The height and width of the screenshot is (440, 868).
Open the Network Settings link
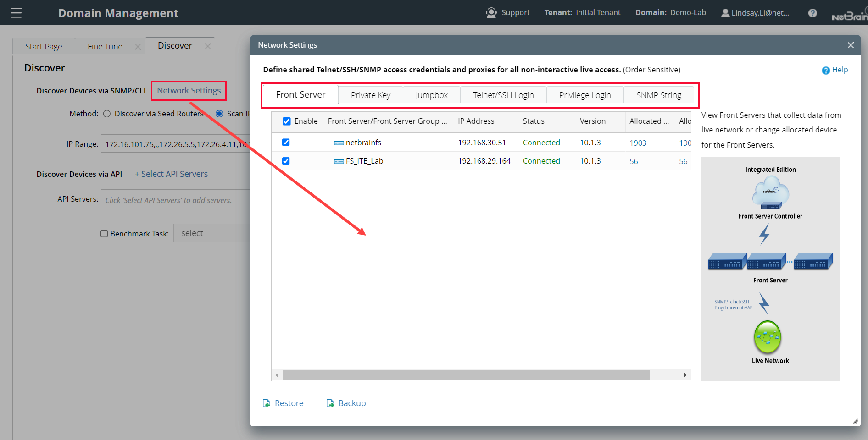coord(189,91)
